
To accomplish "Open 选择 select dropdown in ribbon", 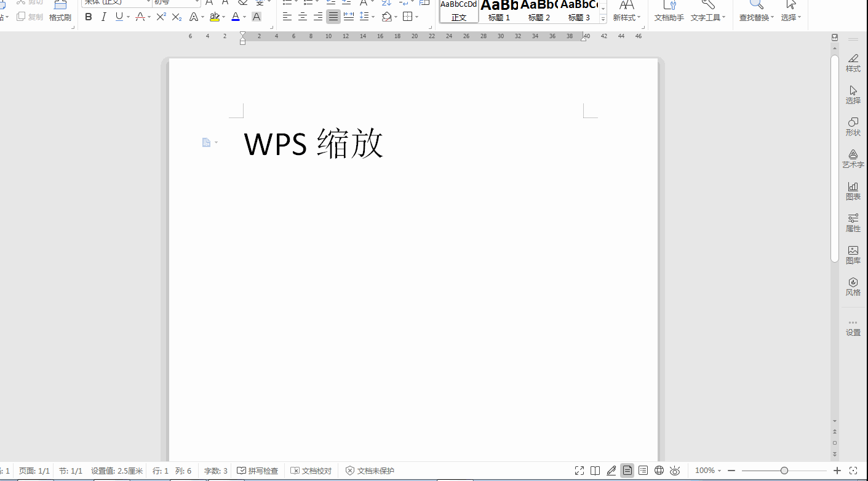I will (791, 12).
